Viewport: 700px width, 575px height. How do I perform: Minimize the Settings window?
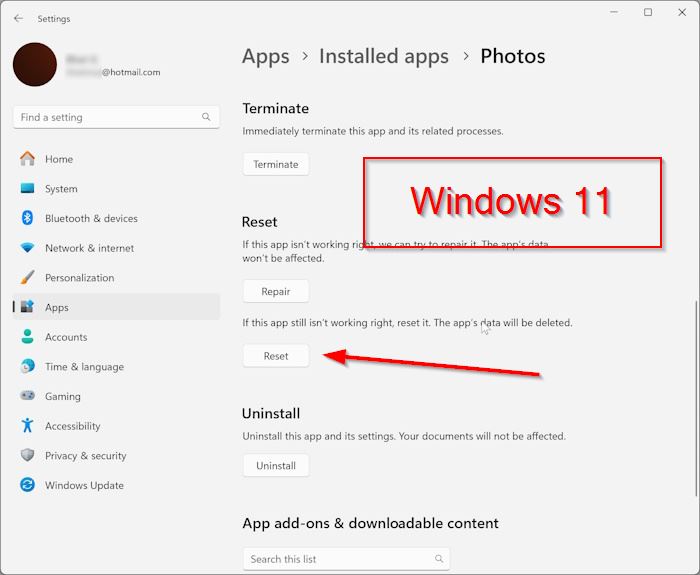(x=614, y=12)
